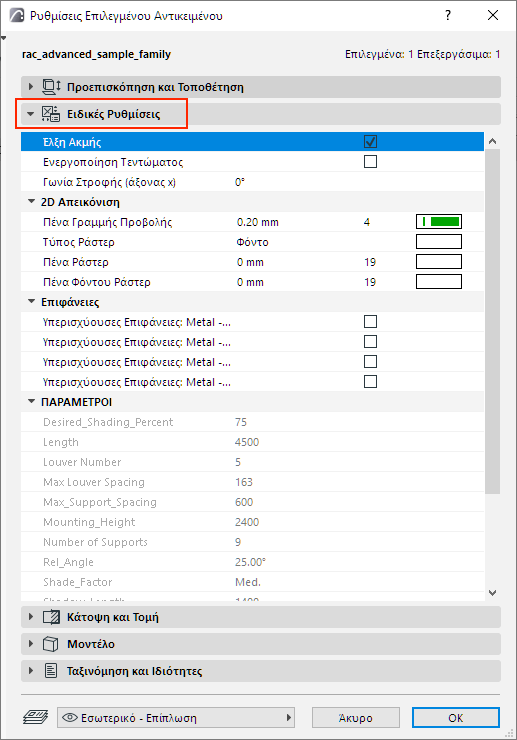Click the help question mark in title bar
Viewport: 517px width, 740px height.
[448, 16]
